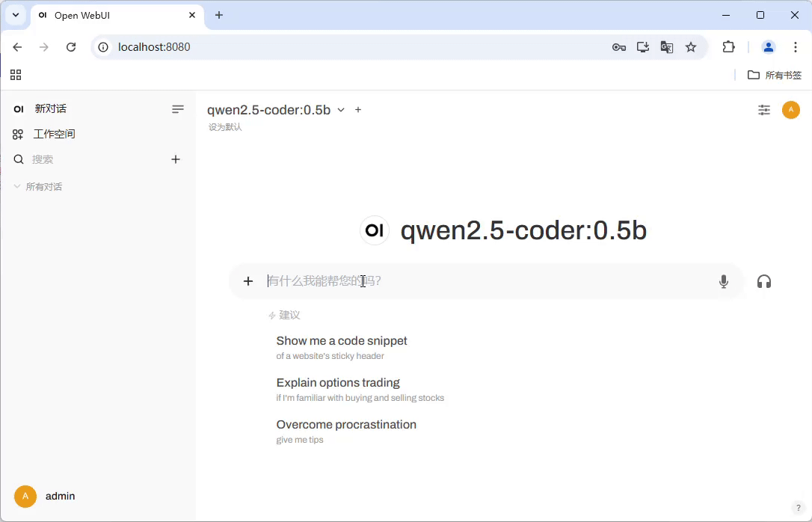Open the password manager key icon

(619, 47)
